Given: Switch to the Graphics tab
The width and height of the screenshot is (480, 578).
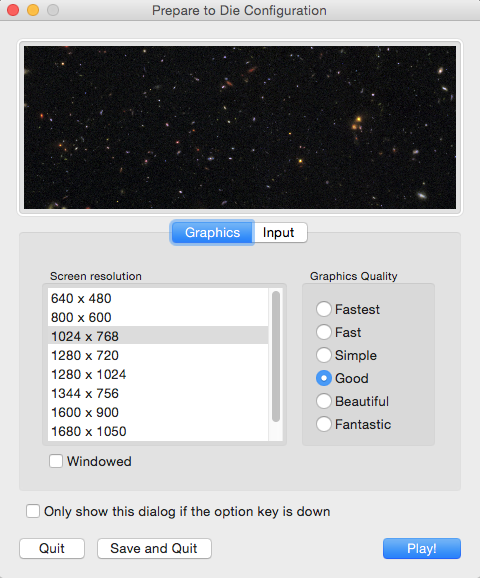Looking at the screenshot, I should pos(212,233).
